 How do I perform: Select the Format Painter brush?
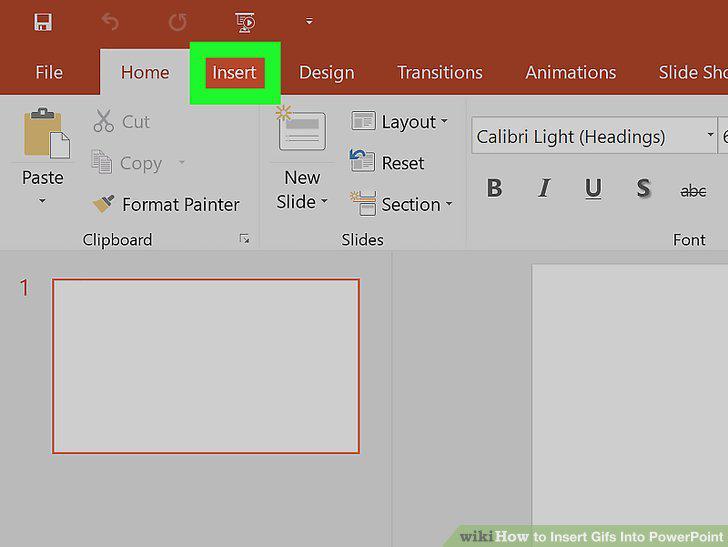point(166,204)
